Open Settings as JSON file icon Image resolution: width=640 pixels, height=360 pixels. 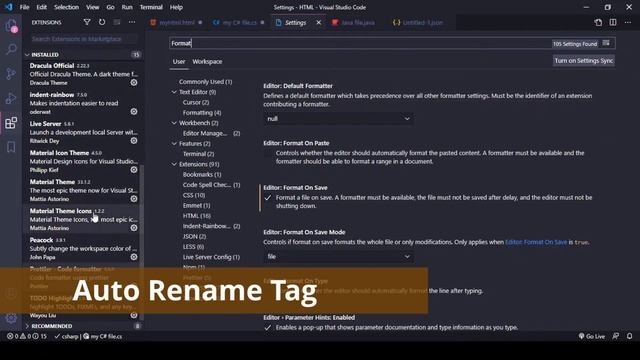(x=598, y=22)
